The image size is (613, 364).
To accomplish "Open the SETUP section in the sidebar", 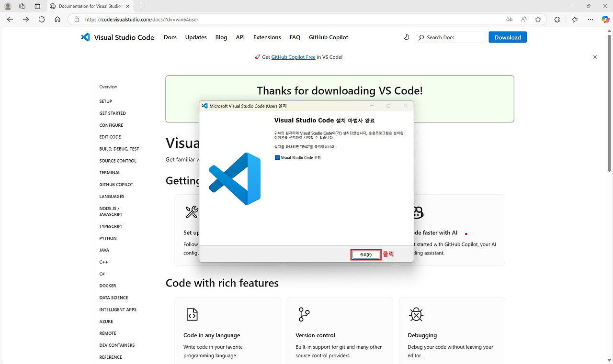I will coord(105,101).
